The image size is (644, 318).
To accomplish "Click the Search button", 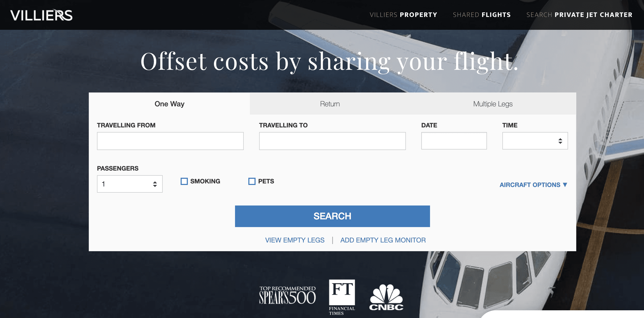I will [332, 216].
